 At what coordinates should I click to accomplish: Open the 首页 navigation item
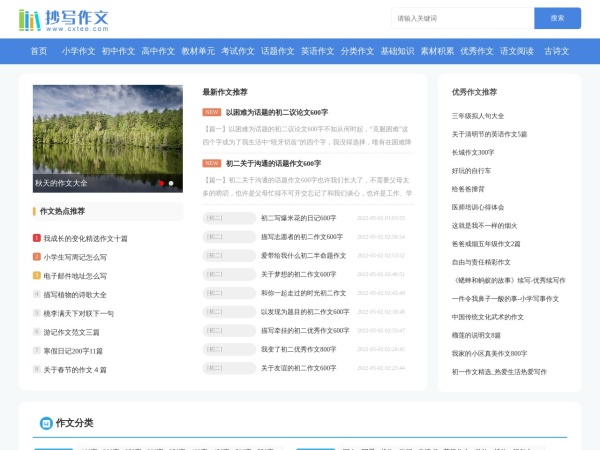pyautogui.click(x=39, y=51)
